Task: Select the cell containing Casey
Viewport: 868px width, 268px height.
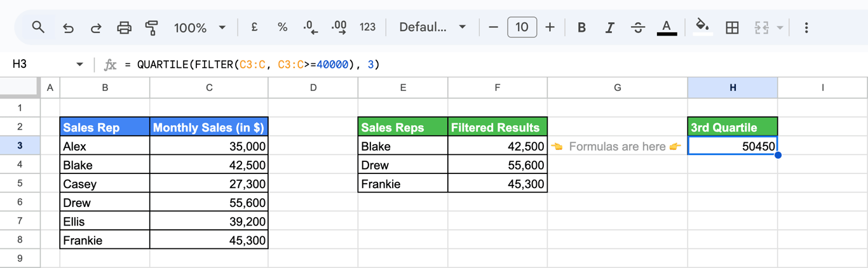Action: (105, 184)
